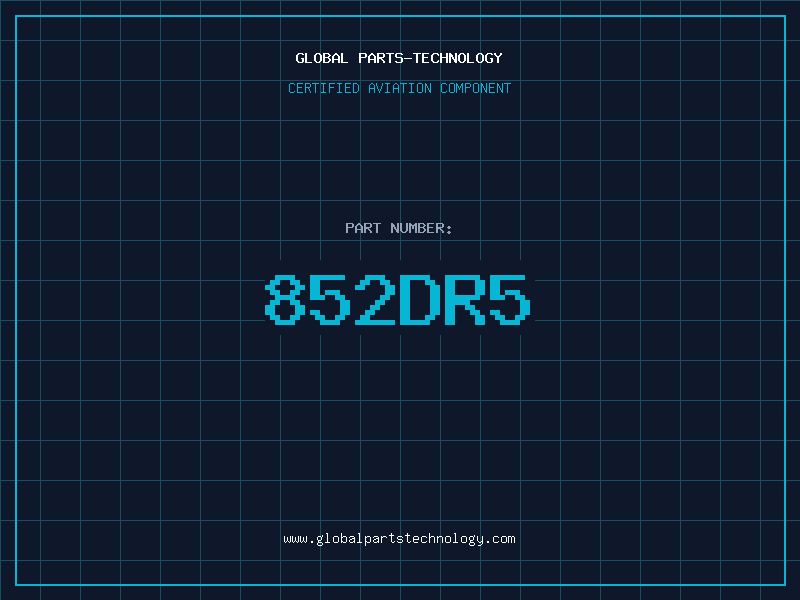Open the www.globalpartstechnology.com link
800x600 pixels.
pyautogui.click(x=399, y=539)
